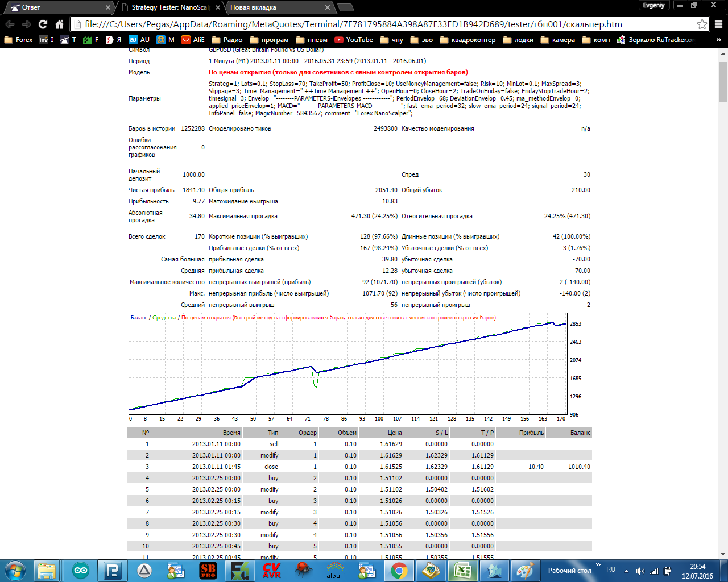The width and height of the screenshot is (728, 582).
Task: Open the green F bookmark
Action: pos(91,40)
